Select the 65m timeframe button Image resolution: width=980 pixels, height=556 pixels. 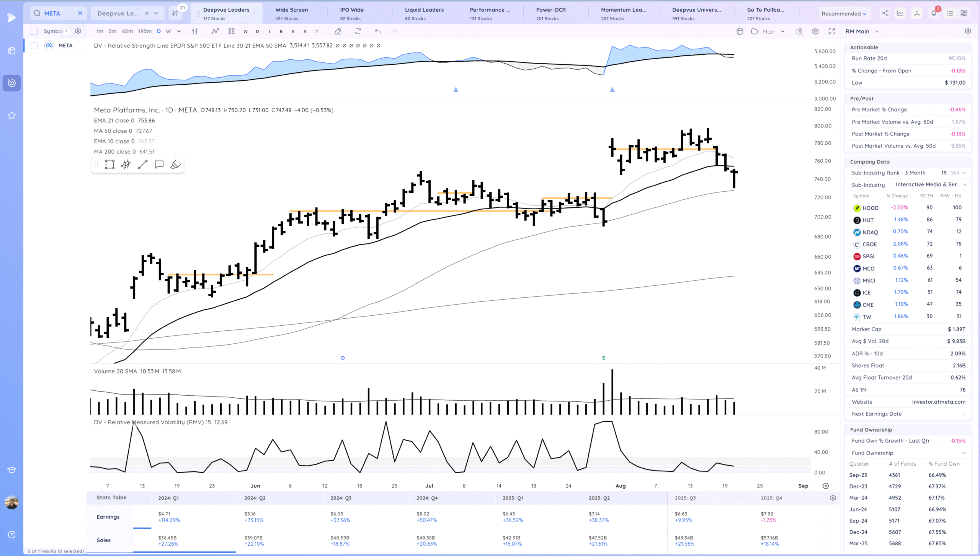[127, 31]
